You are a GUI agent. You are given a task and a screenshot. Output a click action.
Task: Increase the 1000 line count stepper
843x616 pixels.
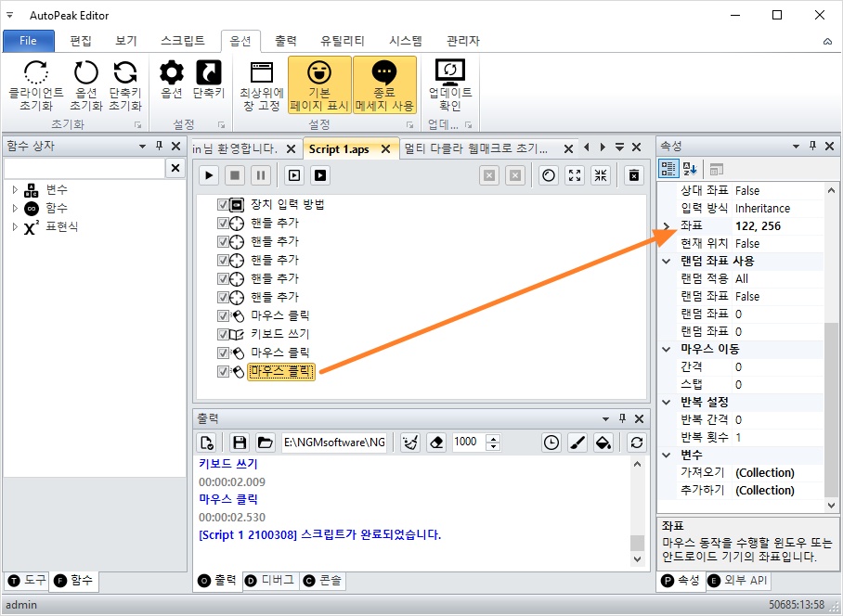493,438
